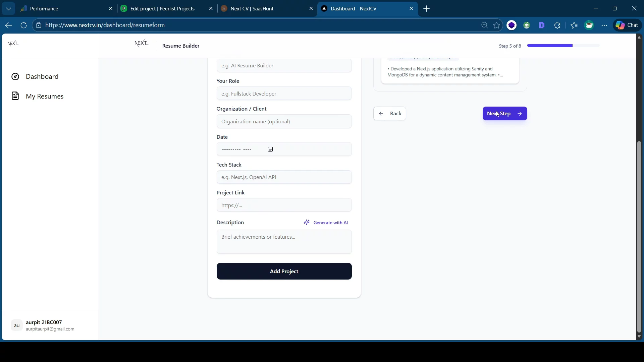The image size is (644, 362).
Task: Click the NextCV logo in the sidebar
Action: coord(13,44)
